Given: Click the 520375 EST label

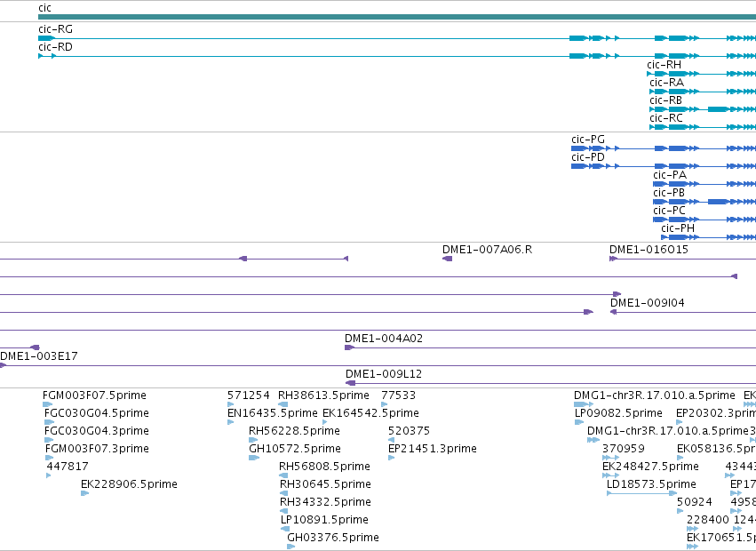Looking at the screenshot, I should coord(409,431).
